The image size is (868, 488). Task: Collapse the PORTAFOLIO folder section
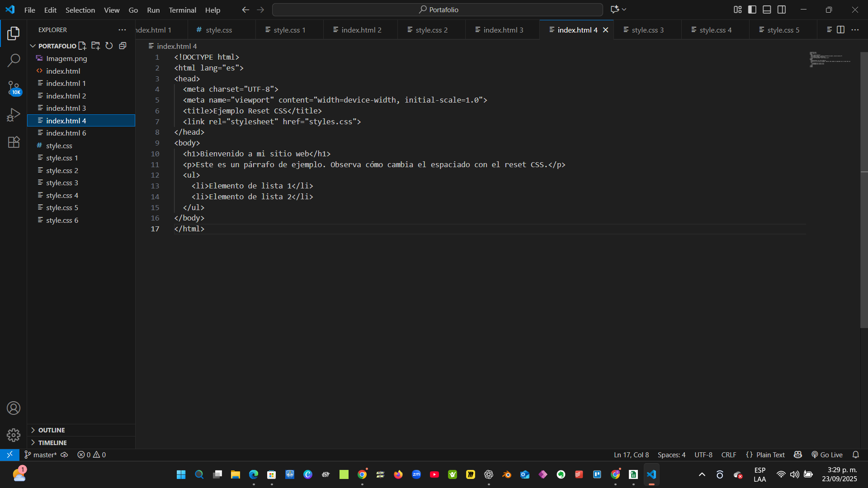(33, 46)
